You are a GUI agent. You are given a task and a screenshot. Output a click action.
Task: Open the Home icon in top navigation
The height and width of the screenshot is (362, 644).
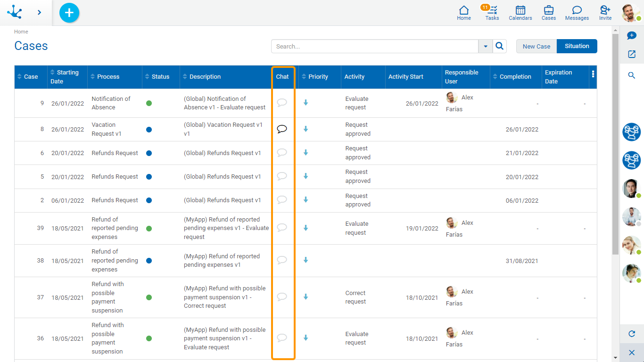tap(464, 13)
